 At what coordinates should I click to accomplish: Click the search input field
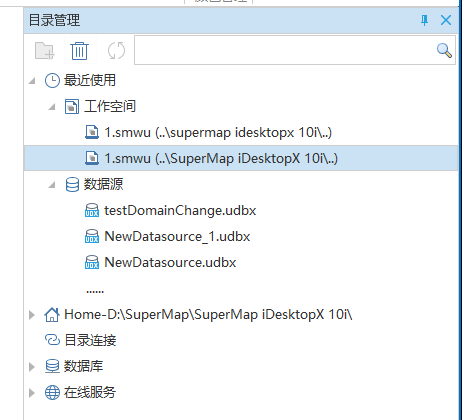click(295, 50)
